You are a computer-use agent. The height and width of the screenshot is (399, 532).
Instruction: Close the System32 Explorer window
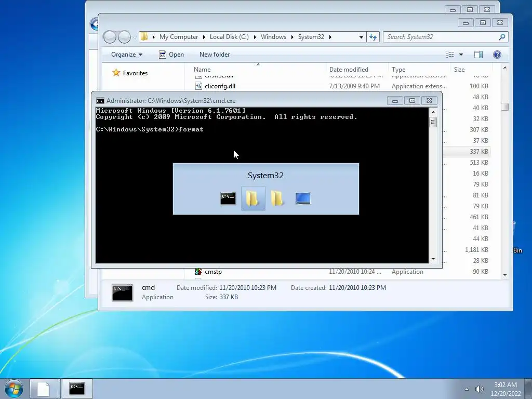click(500, 23)
